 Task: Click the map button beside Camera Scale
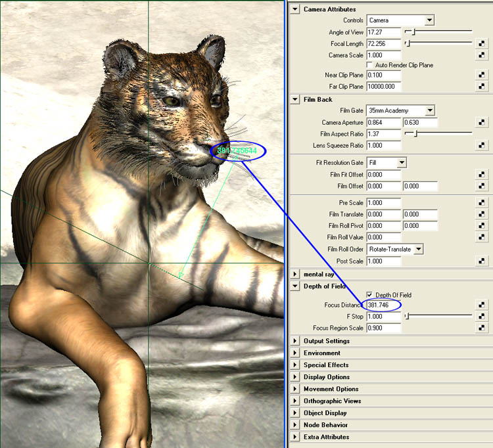coord(482,56)
